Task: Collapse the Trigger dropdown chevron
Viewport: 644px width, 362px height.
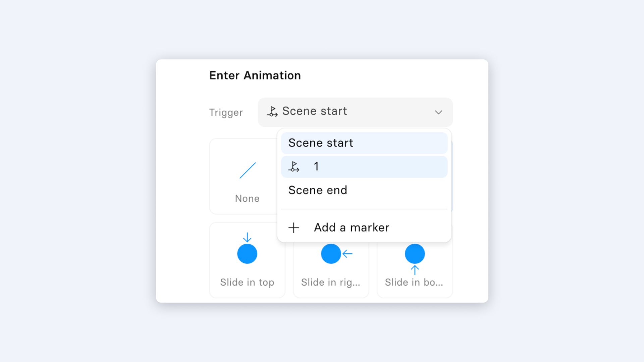Action: pyautogui.click(x=438, y=112)
